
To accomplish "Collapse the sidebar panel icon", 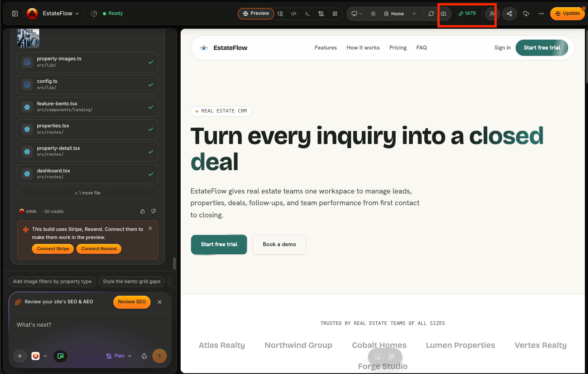I will (15, 14).
